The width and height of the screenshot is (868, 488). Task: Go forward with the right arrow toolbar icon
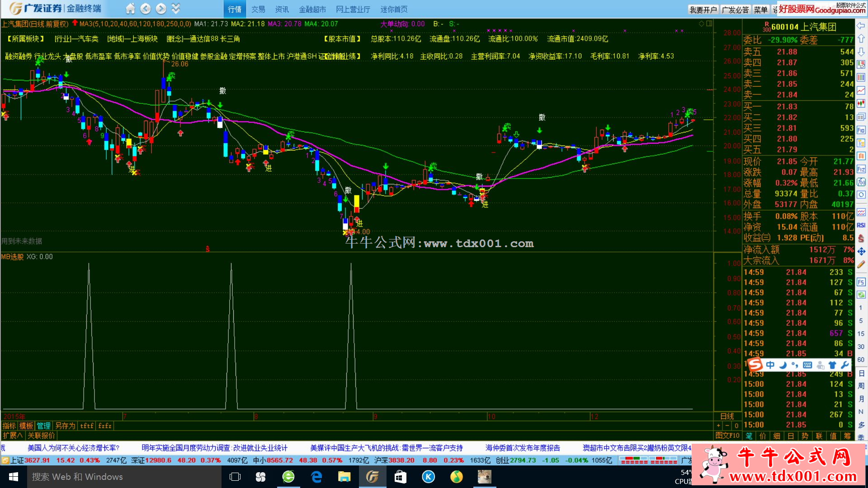point(160,9)
